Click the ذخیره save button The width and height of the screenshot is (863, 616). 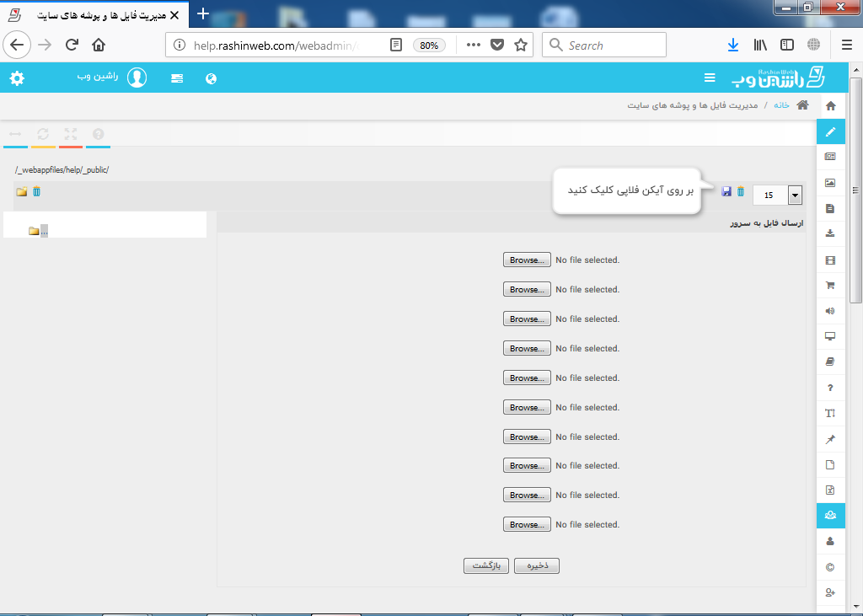click(537, 566)
